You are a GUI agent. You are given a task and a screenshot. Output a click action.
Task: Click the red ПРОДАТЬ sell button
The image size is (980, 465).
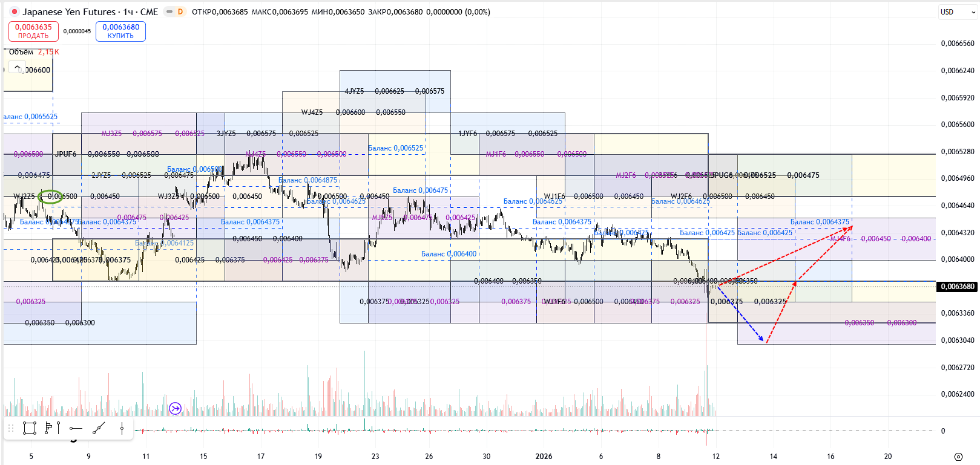(x=33, y=31)
